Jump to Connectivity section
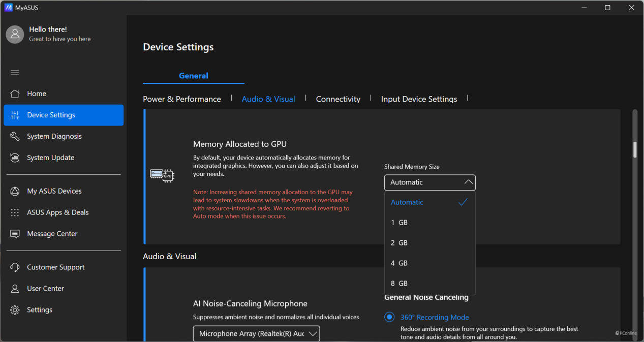The height and width of the screenshot is (342, 644). [338, 99]
